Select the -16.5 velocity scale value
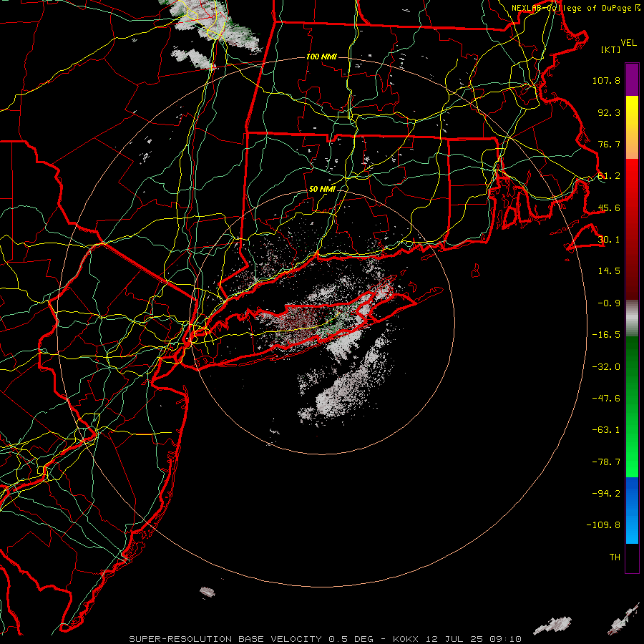The width and height of the screenshot is (644, 644). 606,335
